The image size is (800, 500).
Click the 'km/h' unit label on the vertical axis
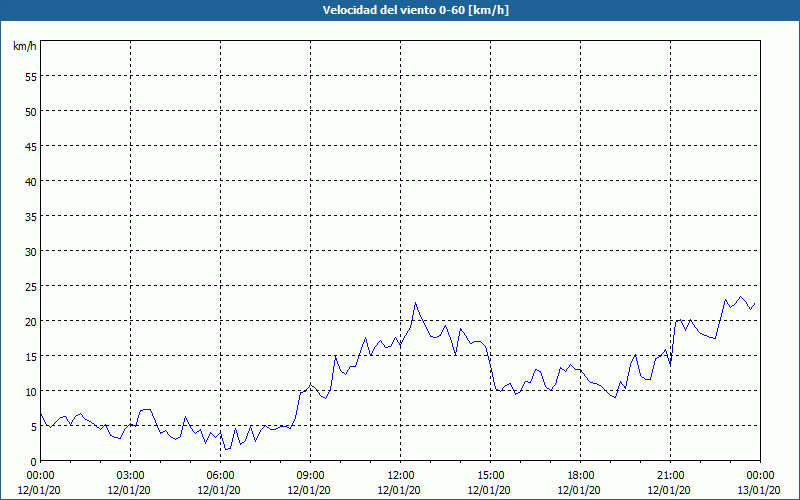pyautogui.click(x=25, y=46)
